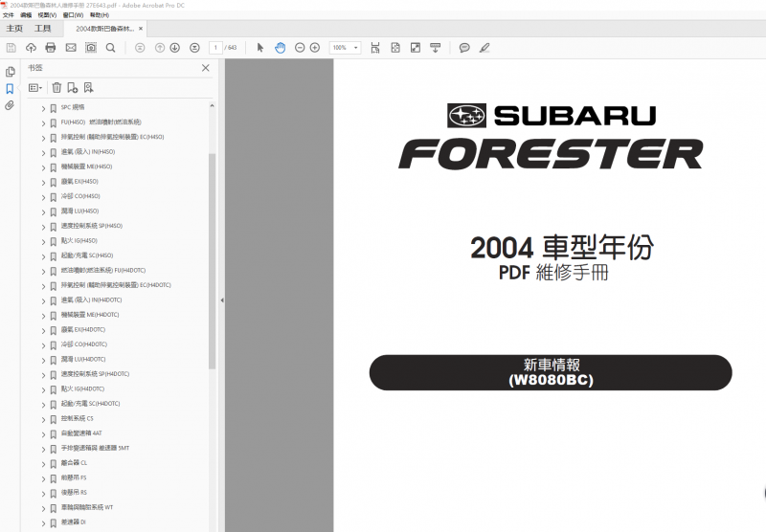This screenshot has height=532, width=766.
Task: Expand the CO(H4SO) bookmark
Action: (43, 197)
